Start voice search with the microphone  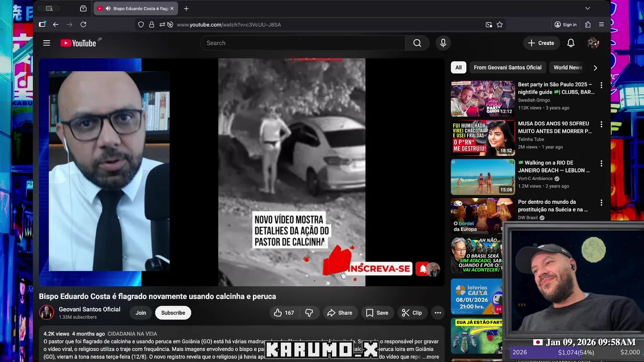pos(443,43)
